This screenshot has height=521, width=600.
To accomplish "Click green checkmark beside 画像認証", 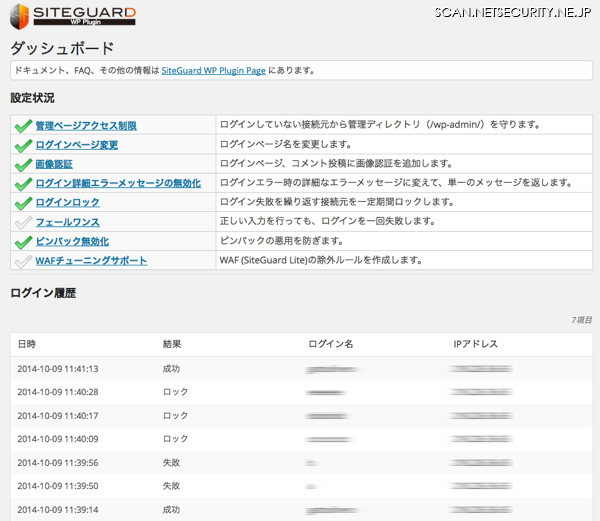I will (x=23, y=164).
